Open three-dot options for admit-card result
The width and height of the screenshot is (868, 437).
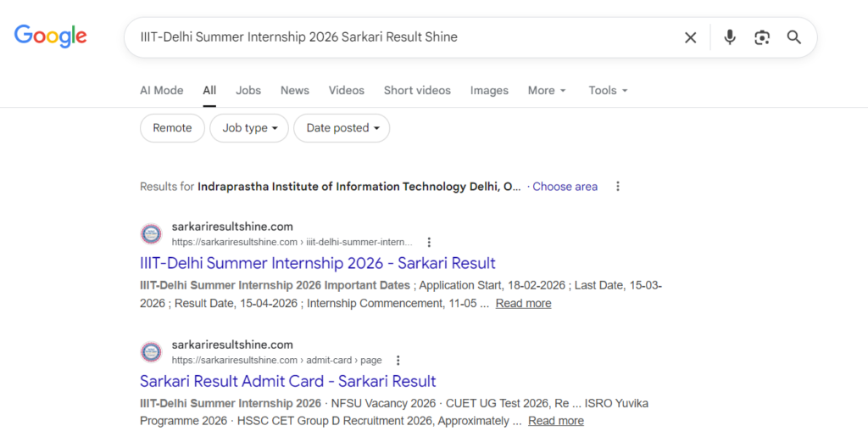[x=398, y=360]
